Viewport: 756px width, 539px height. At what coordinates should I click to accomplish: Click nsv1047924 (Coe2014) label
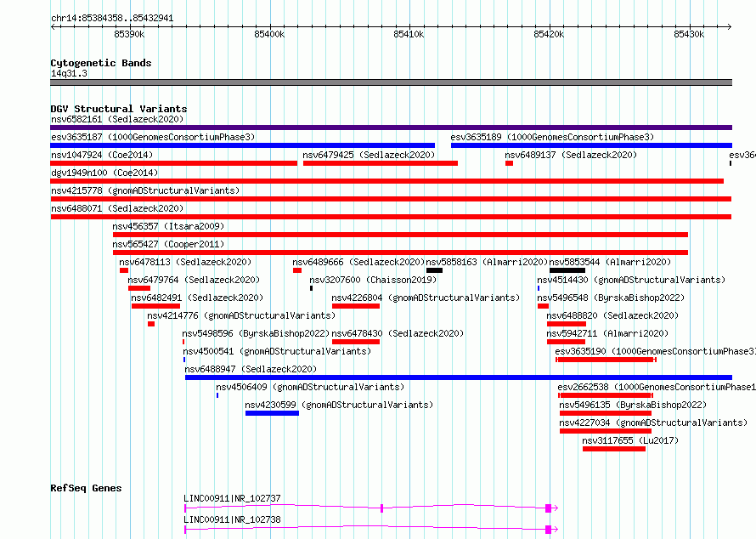(102, 155)
